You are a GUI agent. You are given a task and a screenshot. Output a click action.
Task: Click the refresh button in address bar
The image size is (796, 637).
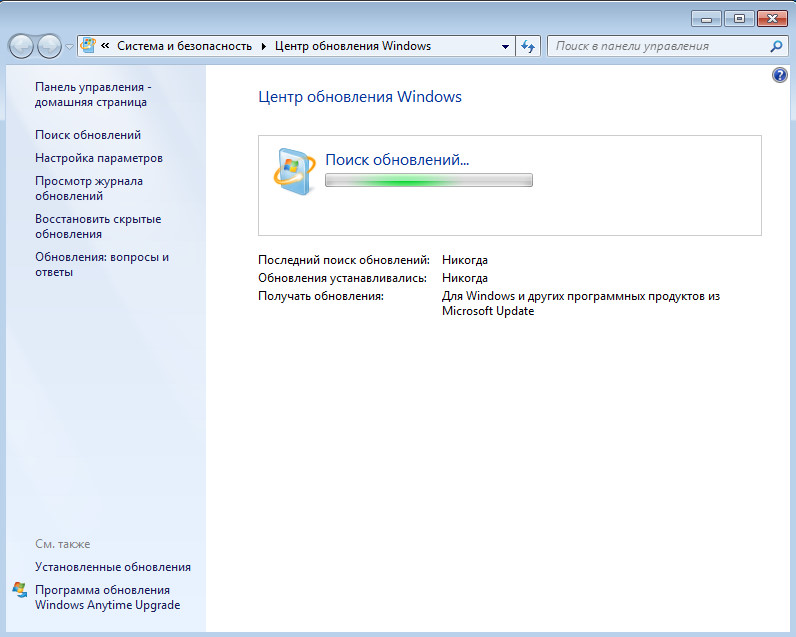coord(528,46)
